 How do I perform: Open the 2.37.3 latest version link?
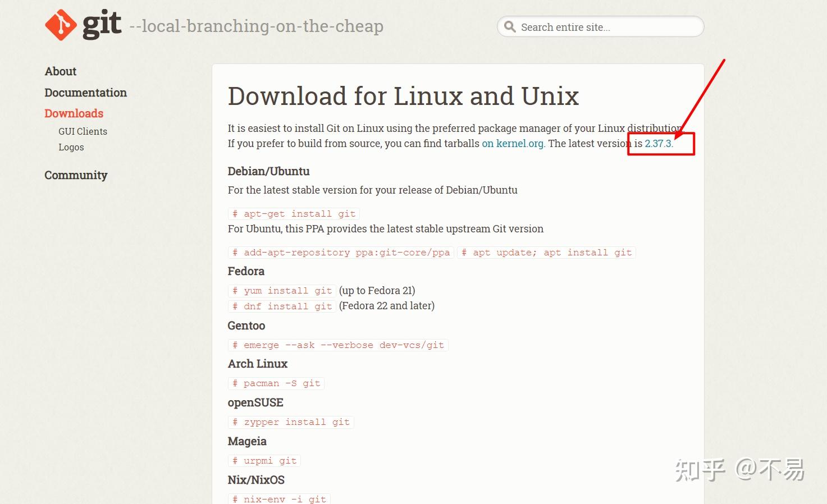(x=658, y=143)
